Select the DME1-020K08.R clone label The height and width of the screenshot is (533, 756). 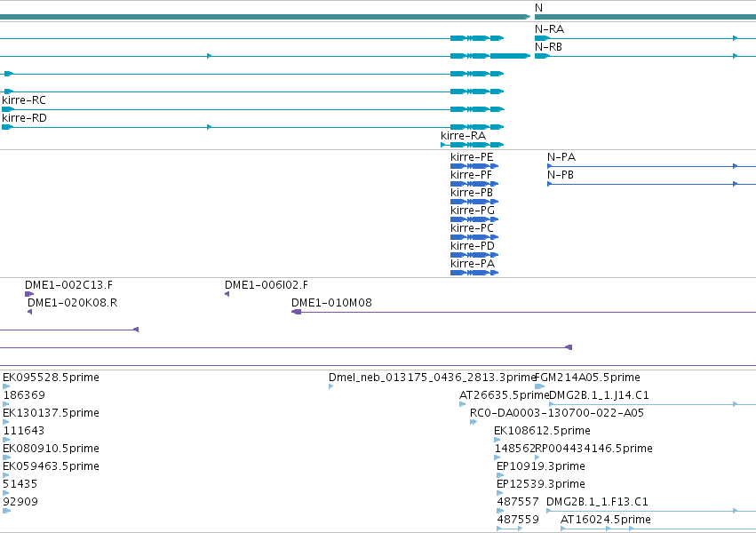click(x=72, y=303)
